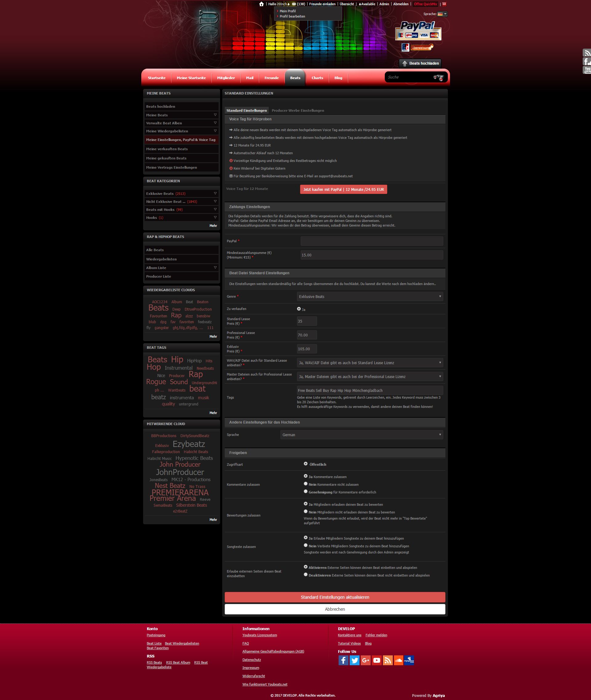Open the Datenschutz footer link
Image resolution: width=591 pixels, height=700 pixels.
[x=251, y=660]
